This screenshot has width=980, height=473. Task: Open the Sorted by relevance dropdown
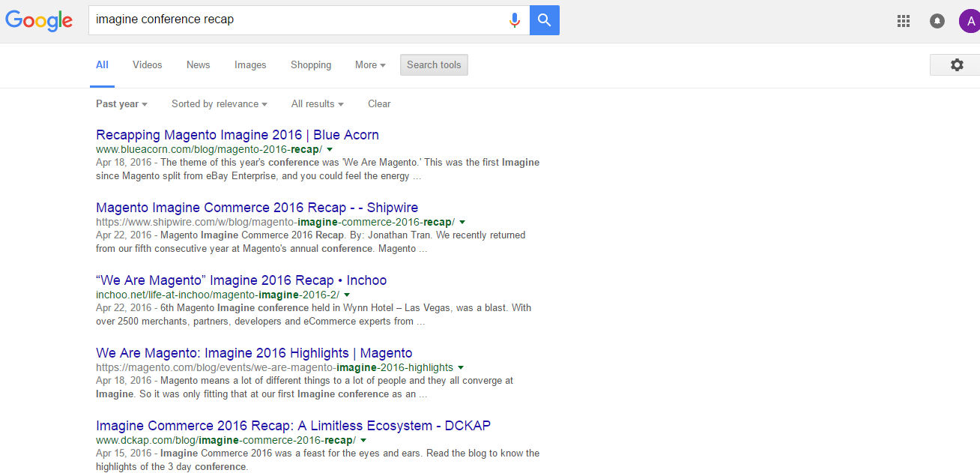(220, 104)
